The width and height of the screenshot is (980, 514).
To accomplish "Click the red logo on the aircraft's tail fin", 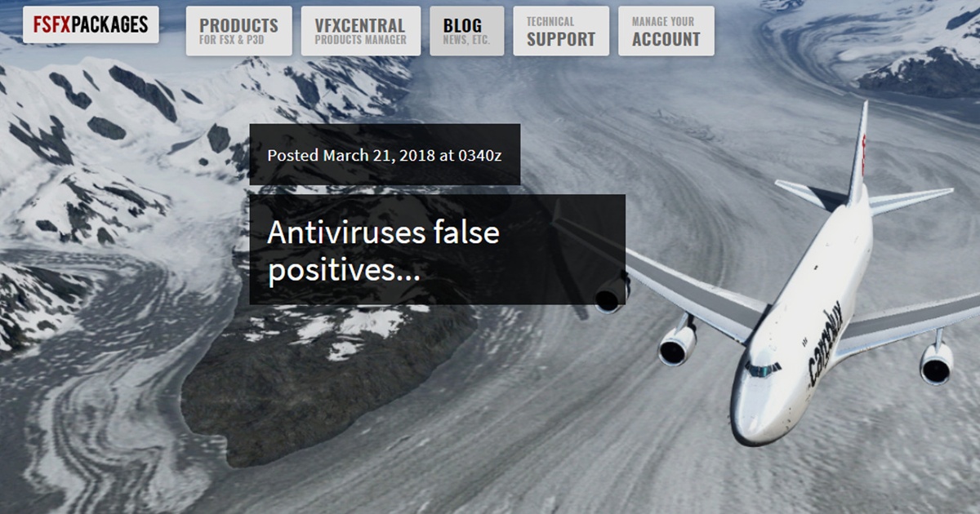I will pos(863,153).
